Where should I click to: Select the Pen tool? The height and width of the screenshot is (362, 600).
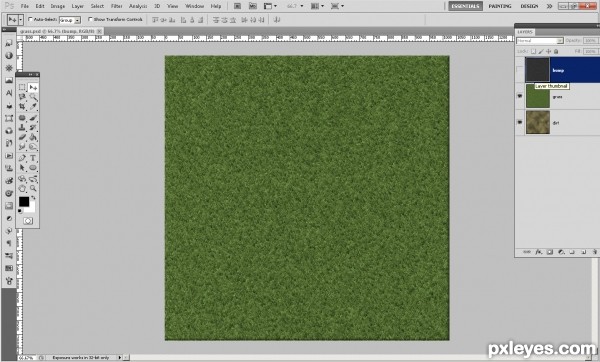click(x=22, y=158)
